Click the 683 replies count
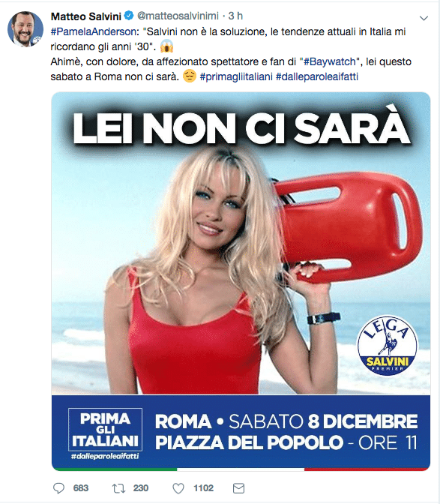This screenshot has height=504, width=440. [81, 488]
